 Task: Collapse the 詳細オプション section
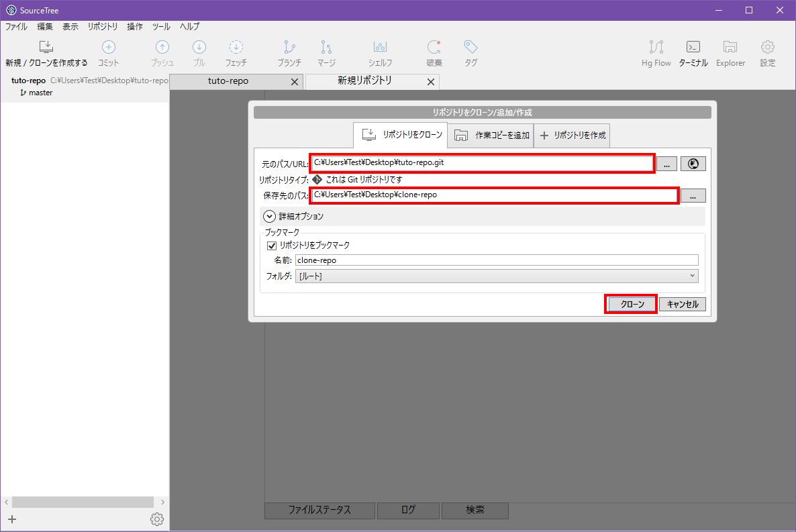pyautogui.click(x=269, y=216)
